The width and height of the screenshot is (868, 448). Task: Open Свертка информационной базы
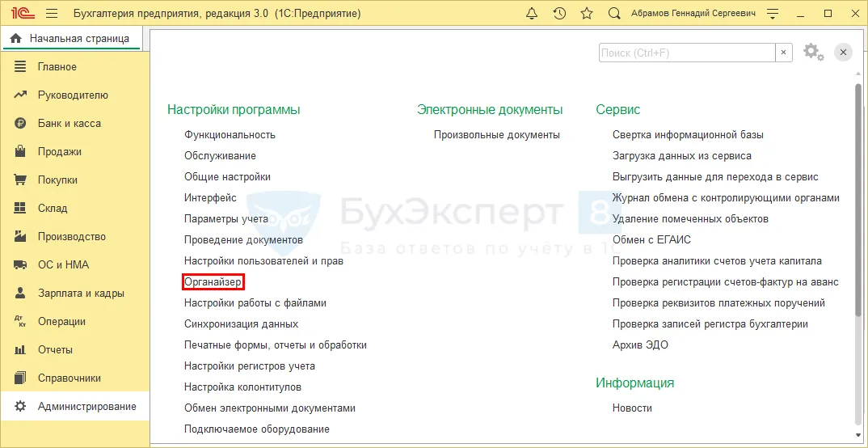point(689,135)
